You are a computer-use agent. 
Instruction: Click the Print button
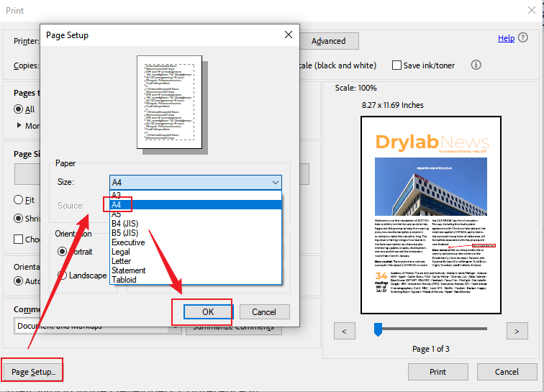[438, 372]
